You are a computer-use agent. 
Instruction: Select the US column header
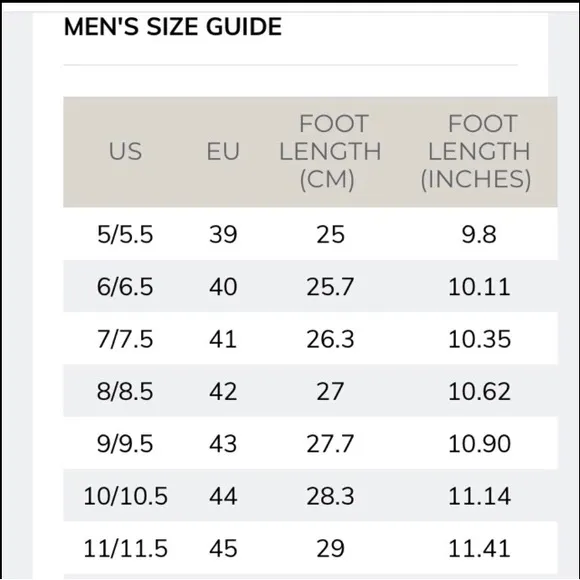(125, 151)
